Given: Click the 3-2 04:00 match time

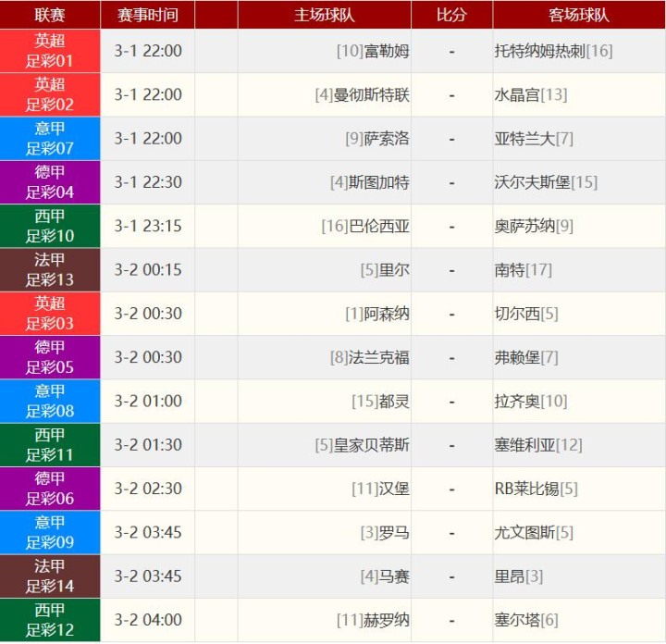Looking at the screenshot, I should (x=148, y=620).
